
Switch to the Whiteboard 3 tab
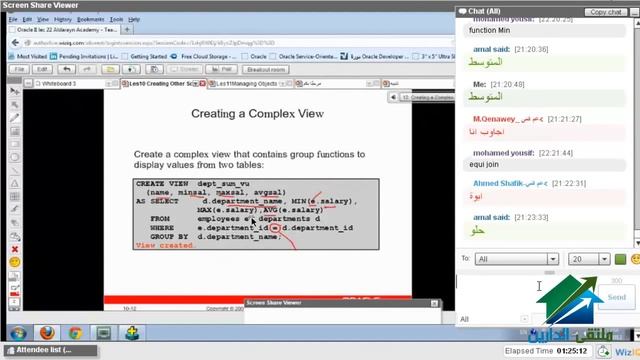[x=71, y=84]
